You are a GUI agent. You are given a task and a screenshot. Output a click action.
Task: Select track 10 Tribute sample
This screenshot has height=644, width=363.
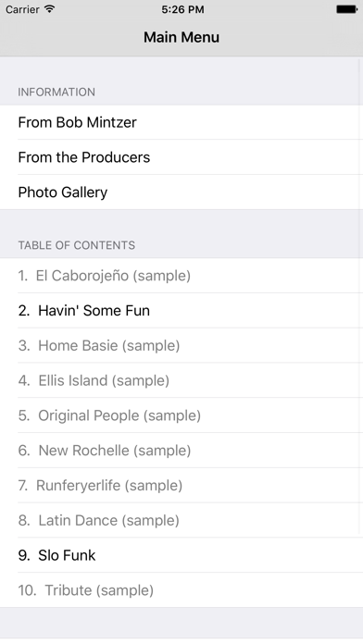[181, 589]
